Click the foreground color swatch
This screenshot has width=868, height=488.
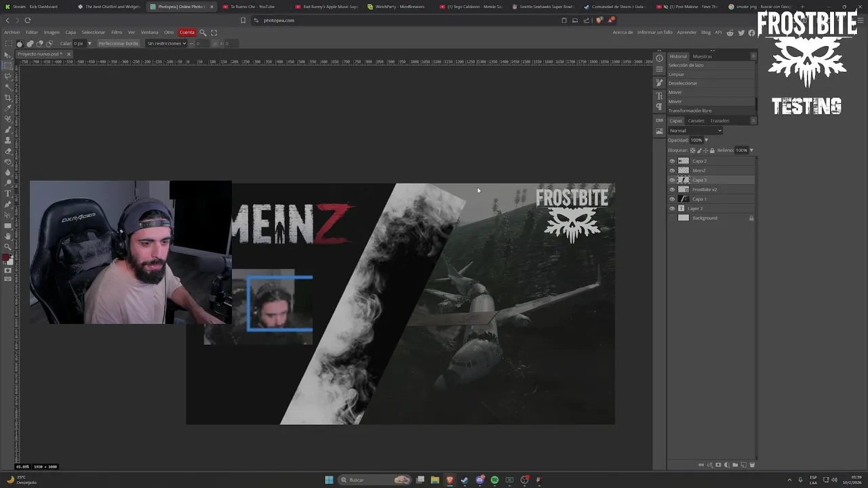6,258
